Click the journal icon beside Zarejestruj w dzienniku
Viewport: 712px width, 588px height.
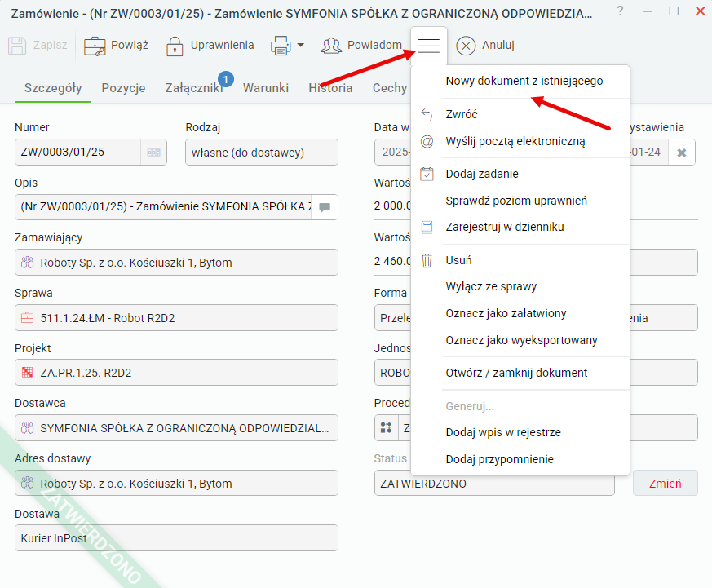pos(427,227)
